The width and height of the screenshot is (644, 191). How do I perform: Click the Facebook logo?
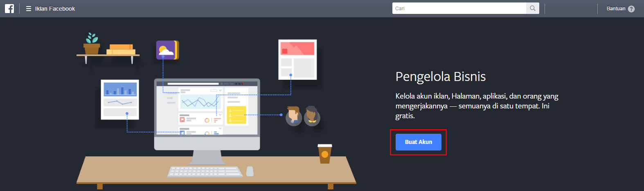coord(9,9)
